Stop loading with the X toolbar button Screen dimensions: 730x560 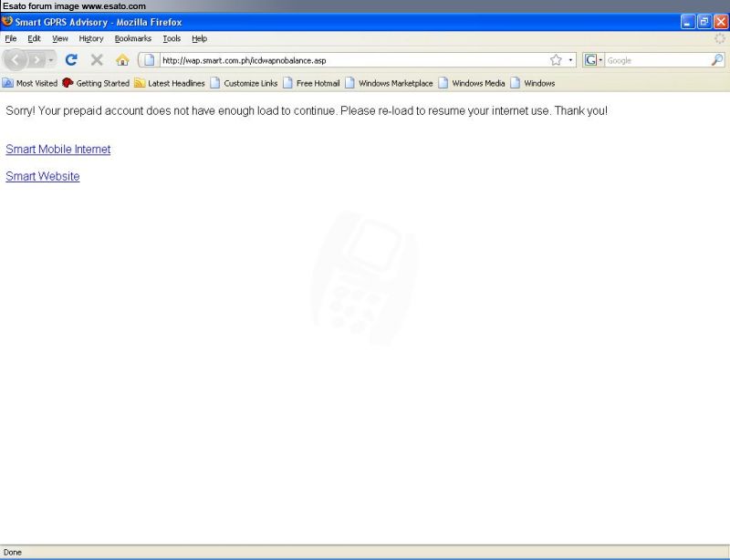(x=97, y=59)
